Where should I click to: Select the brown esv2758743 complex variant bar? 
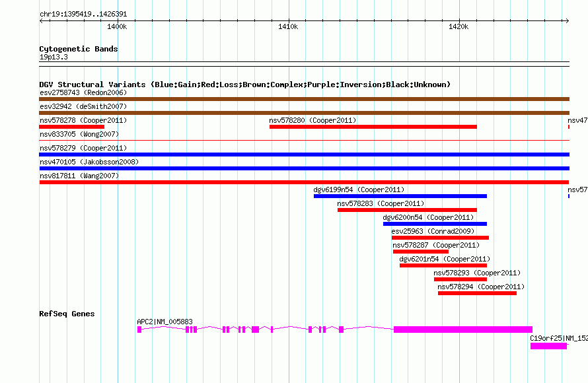304,99
